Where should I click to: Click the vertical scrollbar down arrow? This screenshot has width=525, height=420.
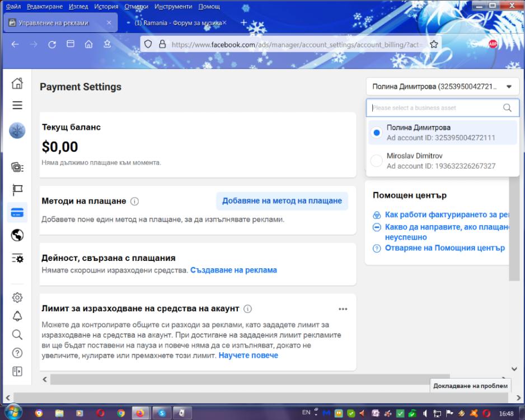[514, 369]
